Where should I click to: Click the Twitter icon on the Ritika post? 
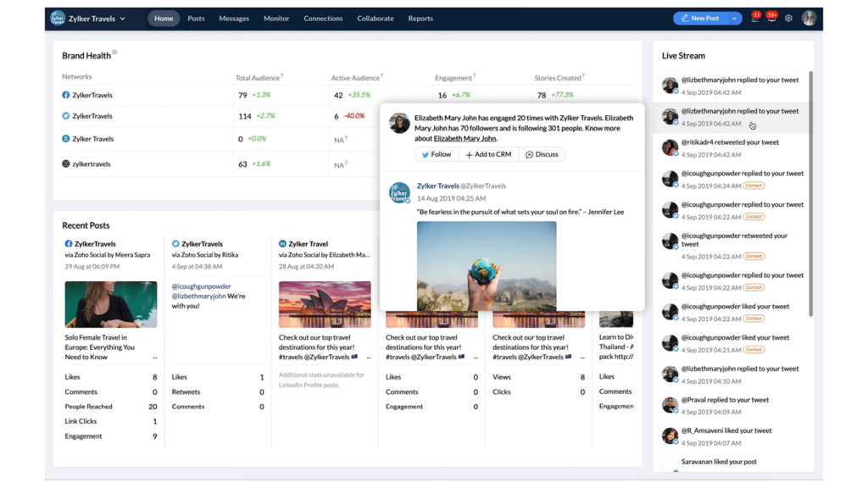click(x=175, y=243)
